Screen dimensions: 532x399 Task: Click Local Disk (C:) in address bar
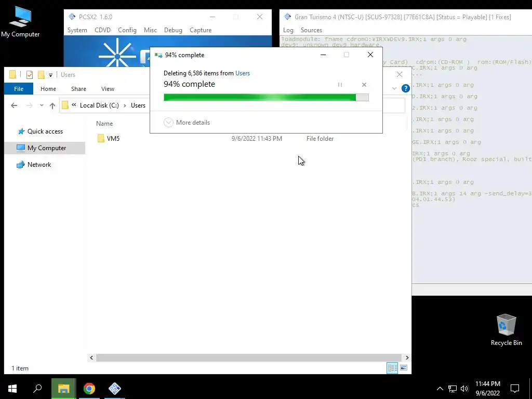99,105
